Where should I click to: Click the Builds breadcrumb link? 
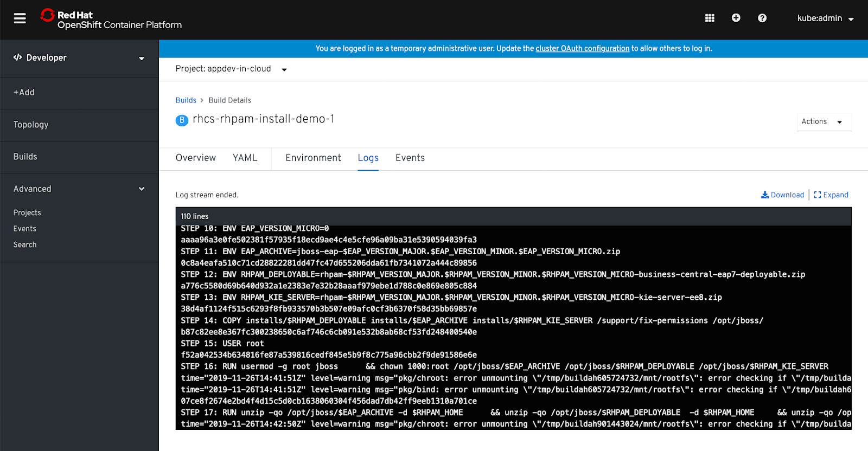pos(186,100)
